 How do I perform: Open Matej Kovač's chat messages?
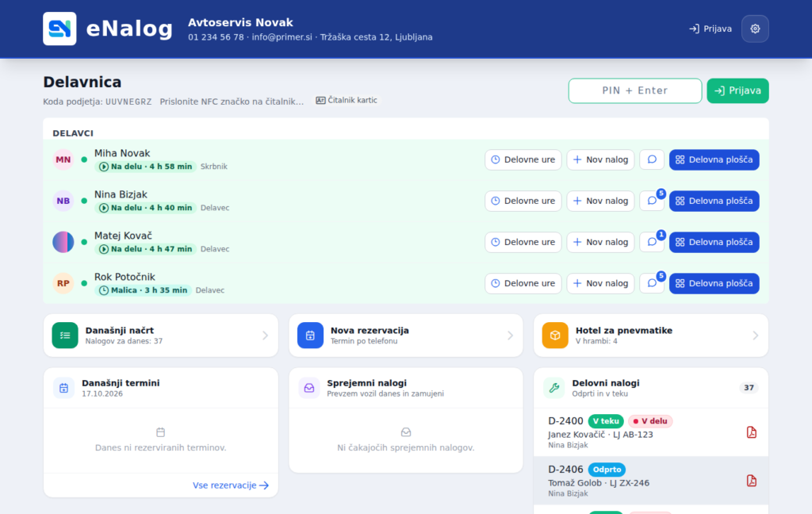(652, 242)
